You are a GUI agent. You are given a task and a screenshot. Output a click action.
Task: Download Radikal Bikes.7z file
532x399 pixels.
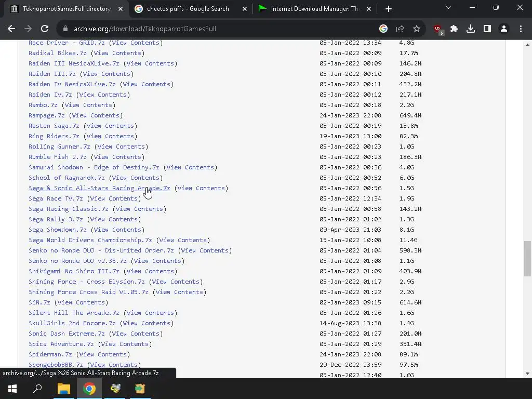pos(57,53)
